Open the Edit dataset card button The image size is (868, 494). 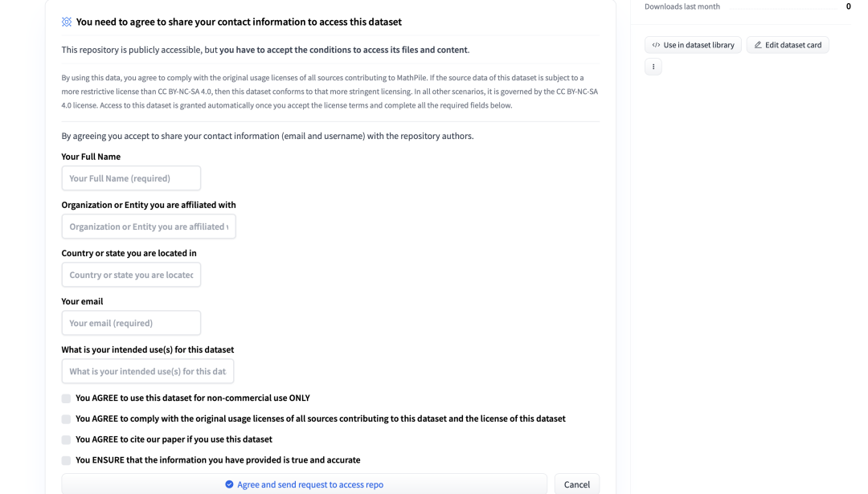tap(788, 45)
